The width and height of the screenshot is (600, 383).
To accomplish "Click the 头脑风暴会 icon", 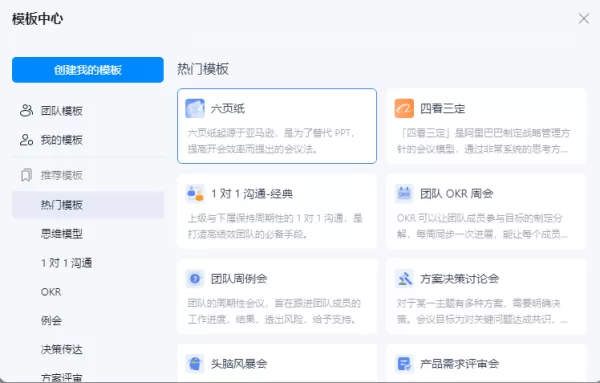I will click(x=195, y=363).
